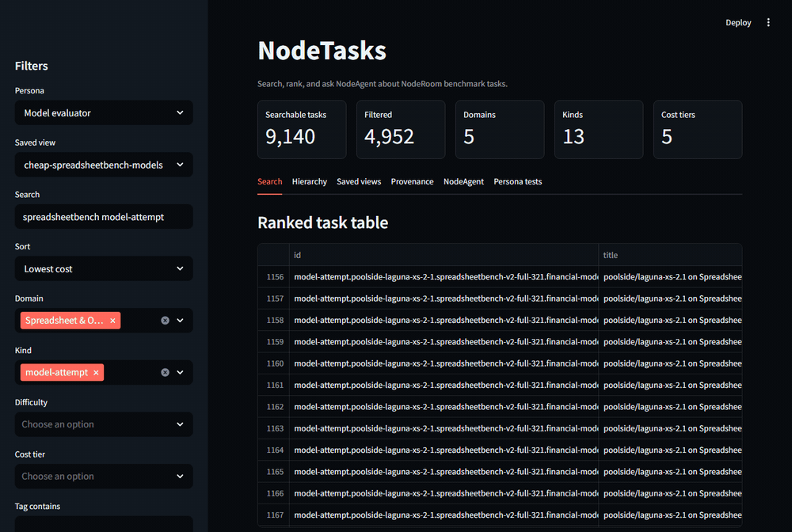The image size is (792, 532).
Task: Click the id column header
Action: pyautogui.click(x=444, y=255)
